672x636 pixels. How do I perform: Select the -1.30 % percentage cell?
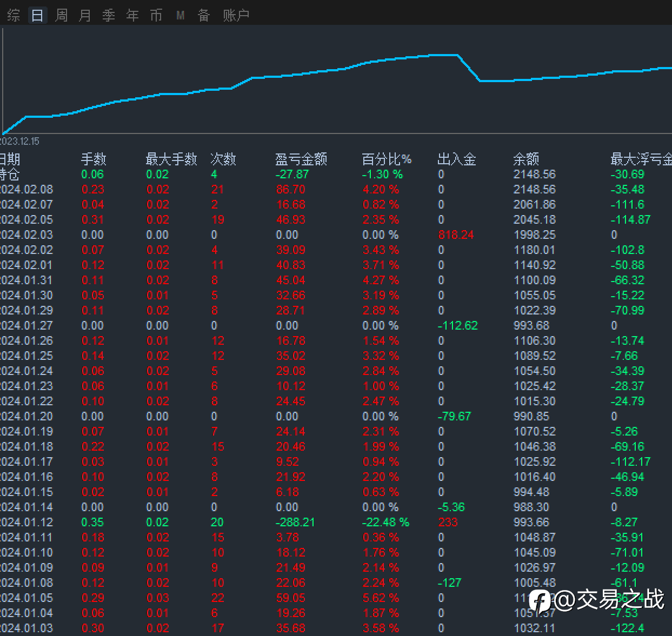tap(382, 175)
